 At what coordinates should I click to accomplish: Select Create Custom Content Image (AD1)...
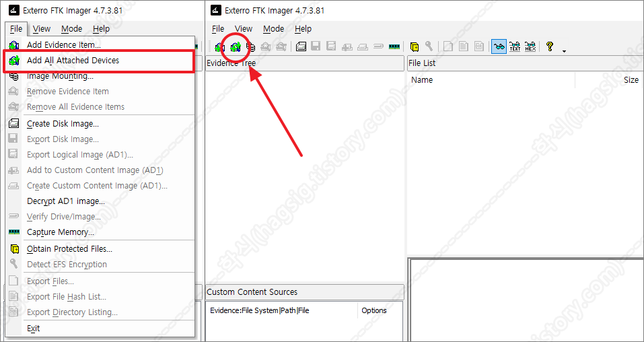pyautogui.click(x=100, y=186)
